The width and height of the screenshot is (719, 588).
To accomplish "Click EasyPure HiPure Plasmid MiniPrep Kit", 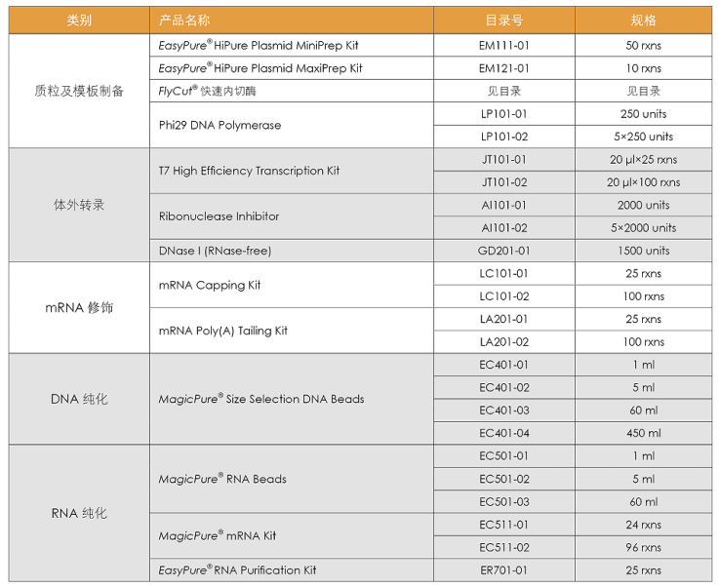I will coord(259,46).
